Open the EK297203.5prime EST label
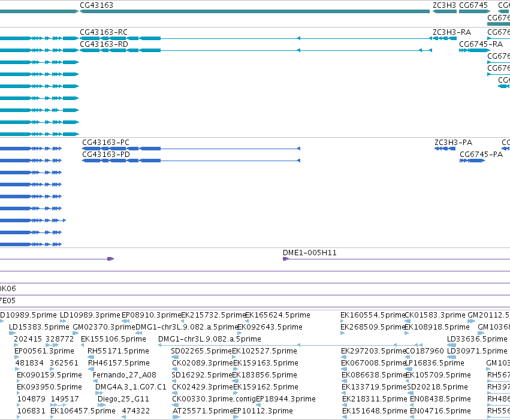Screen dimensions: 510x420 coord(373,351)
